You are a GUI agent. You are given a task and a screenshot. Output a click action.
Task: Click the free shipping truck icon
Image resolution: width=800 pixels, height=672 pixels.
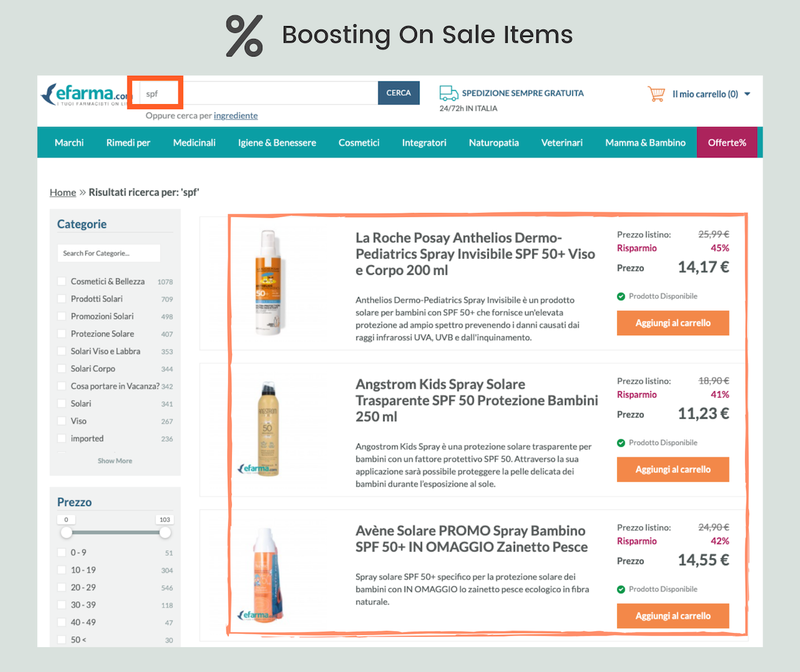pos(448,93)
